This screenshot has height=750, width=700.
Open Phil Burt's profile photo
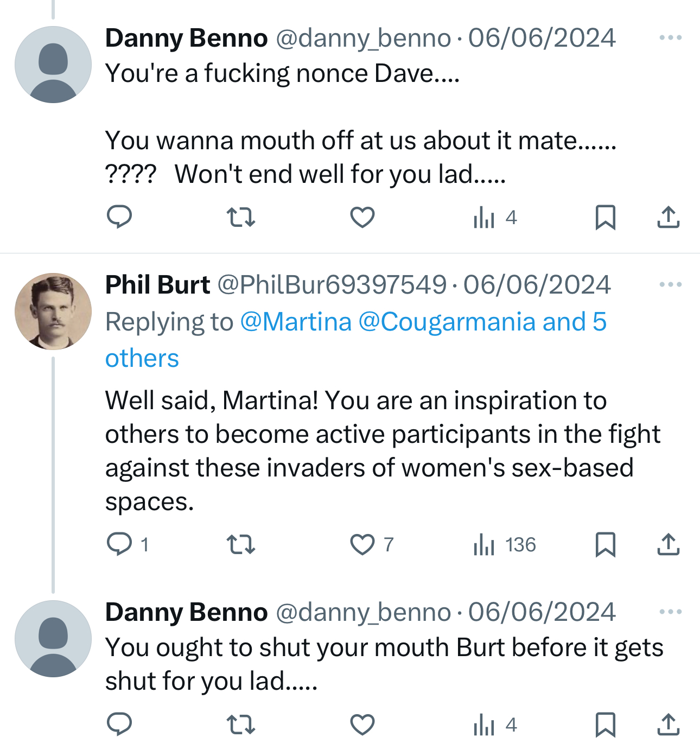click(x=53, y=312)
